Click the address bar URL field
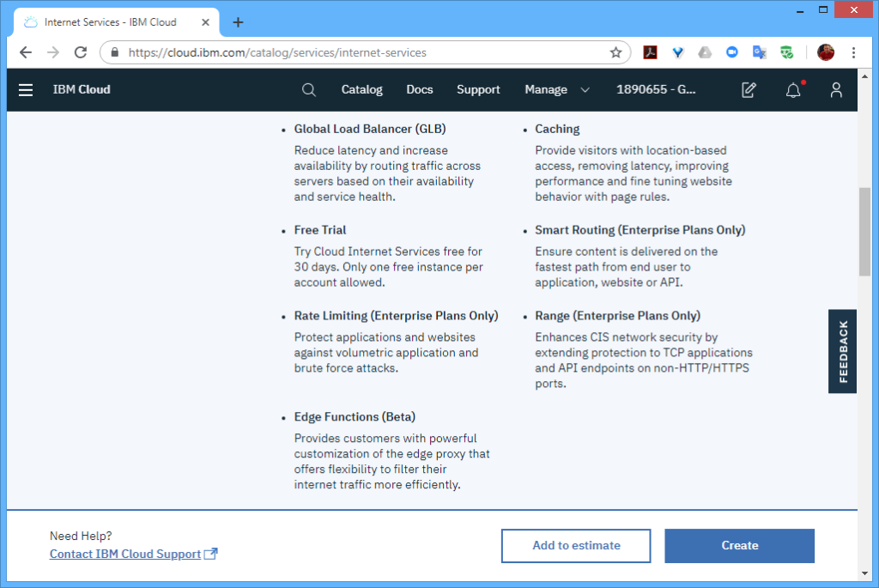This screenshot has width=879, height=588. [x=364, y=52]
